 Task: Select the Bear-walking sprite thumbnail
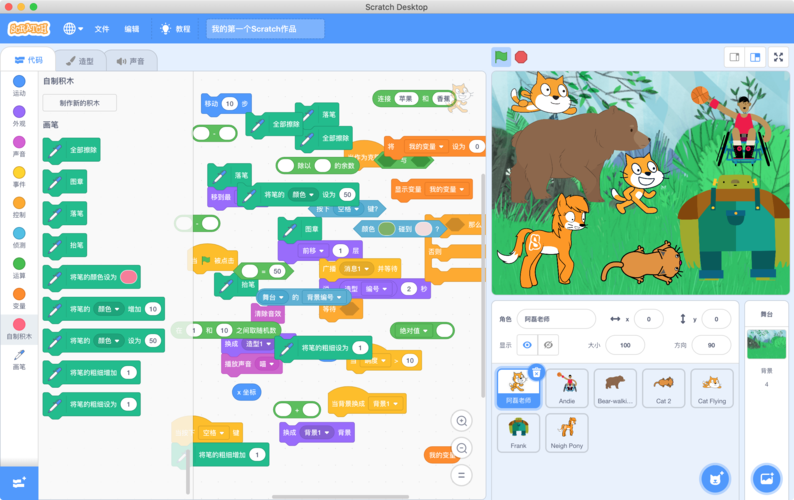pyautogui.click(x=615, y=388)
